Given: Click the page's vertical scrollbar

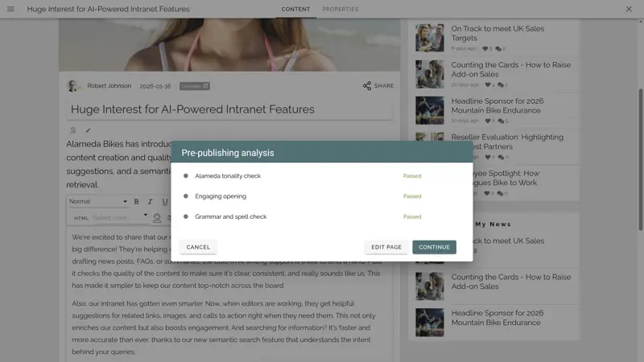Looking at the screenshot, I should pyautogui.click(x=640, y=159).
